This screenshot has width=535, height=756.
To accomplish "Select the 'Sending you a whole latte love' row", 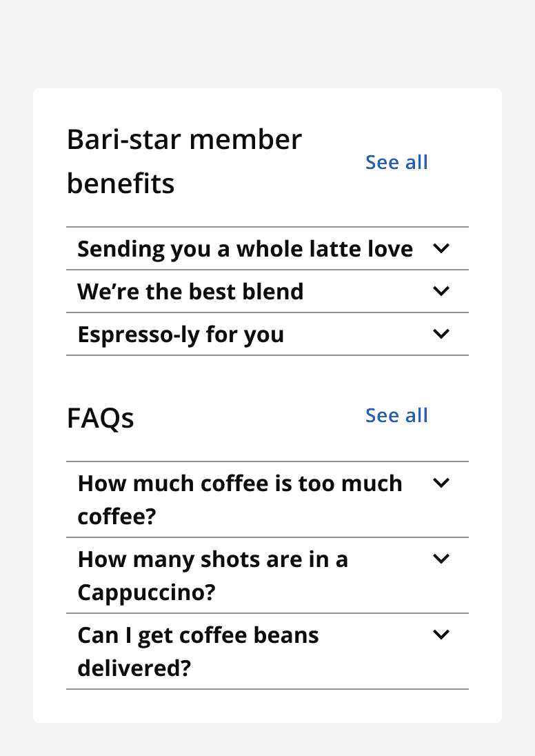I will [x=245, y=248].
